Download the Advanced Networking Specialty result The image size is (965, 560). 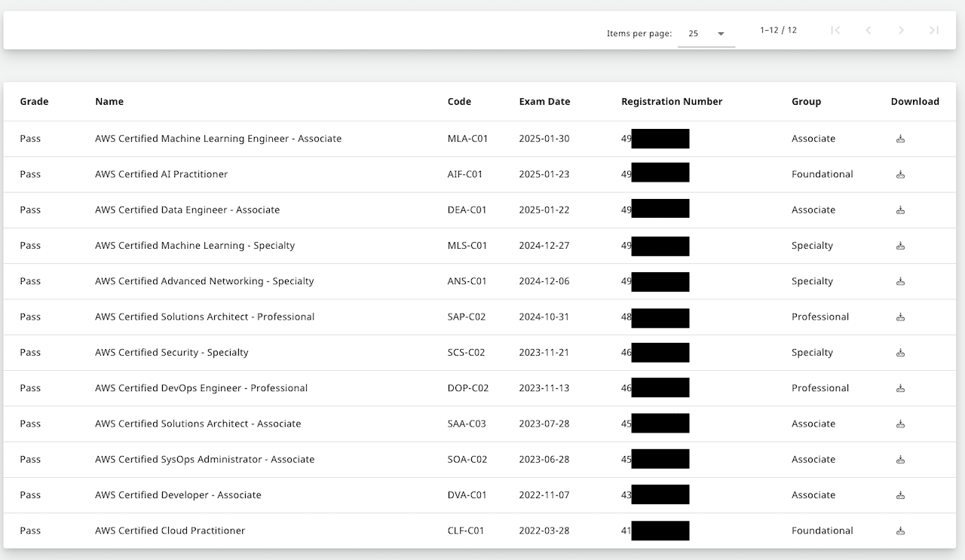[900, 281]
